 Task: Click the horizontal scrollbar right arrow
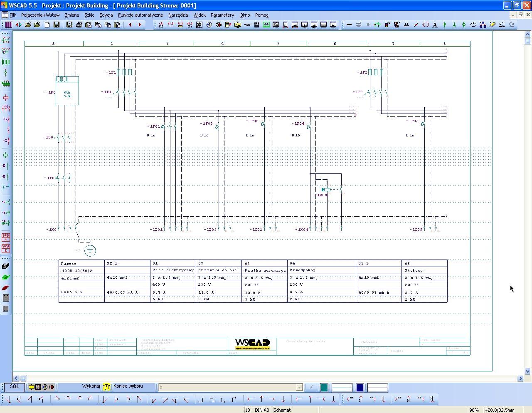click(520, 378)
